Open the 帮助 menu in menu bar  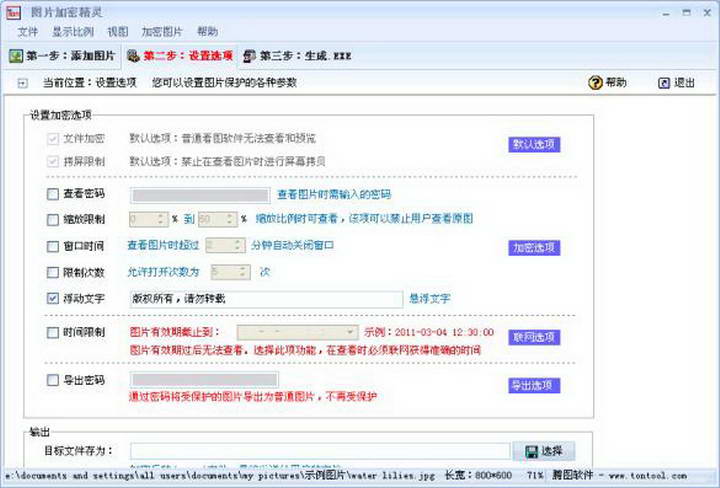pos(207,32)
